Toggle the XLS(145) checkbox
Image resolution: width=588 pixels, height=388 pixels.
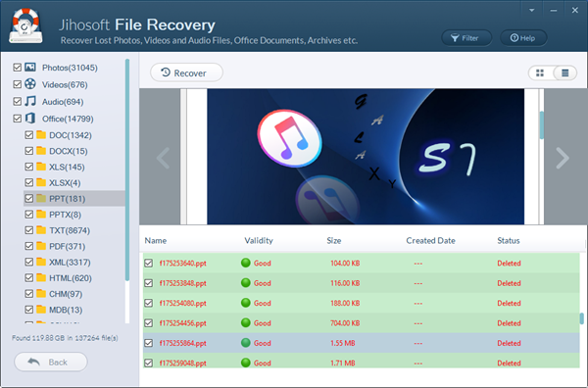pos(28,167)
